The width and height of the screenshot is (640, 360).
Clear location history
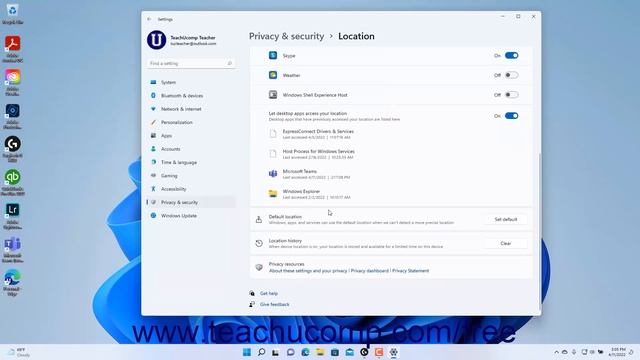pyautogui.click(x=506, y=243)
